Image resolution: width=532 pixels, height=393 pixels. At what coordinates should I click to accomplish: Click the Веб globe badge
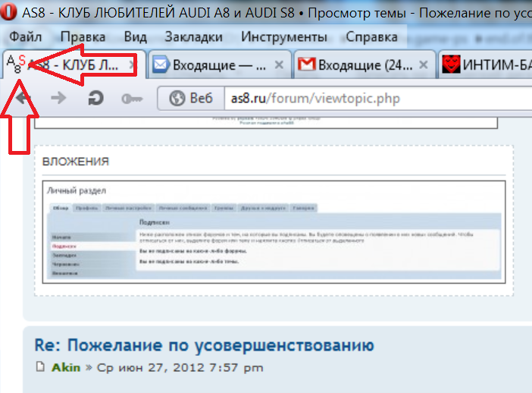[x=189, y=99]
